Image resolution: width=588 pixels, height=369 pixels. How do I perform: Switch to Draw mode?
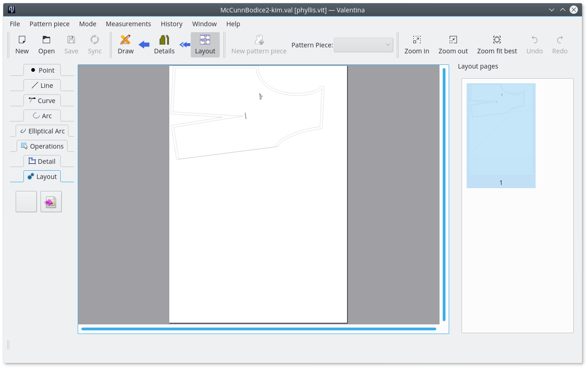[126, 45]
